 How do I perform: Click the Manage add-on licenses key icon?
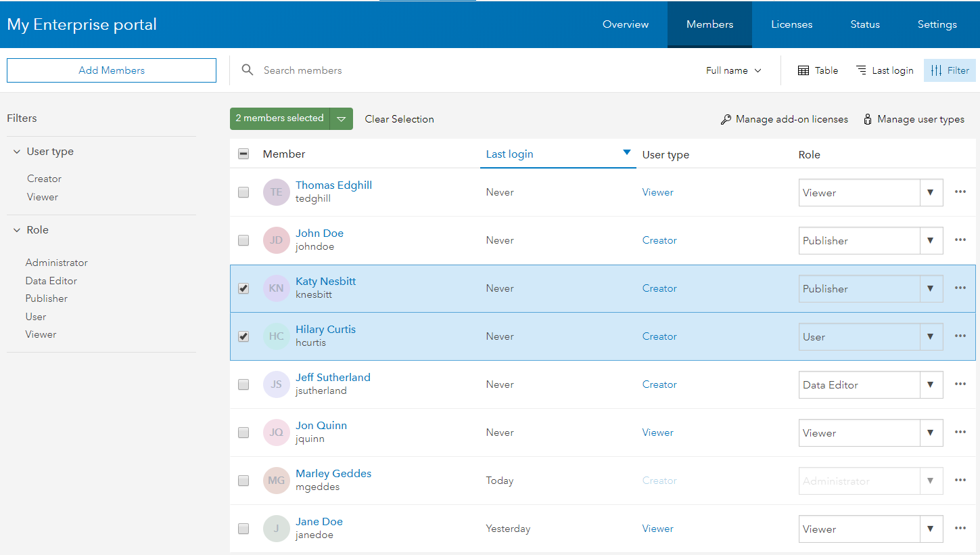726,118
